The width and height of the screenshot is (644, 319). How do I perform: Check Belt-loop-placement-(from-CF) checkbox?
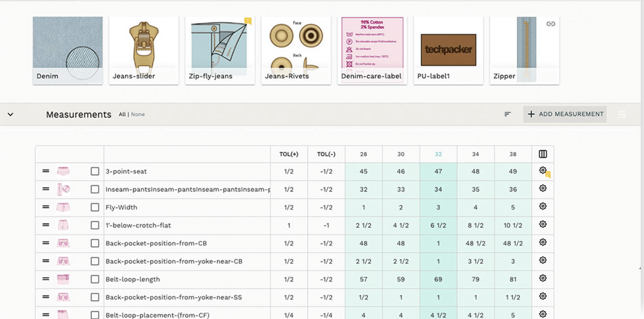click(95, 315)
